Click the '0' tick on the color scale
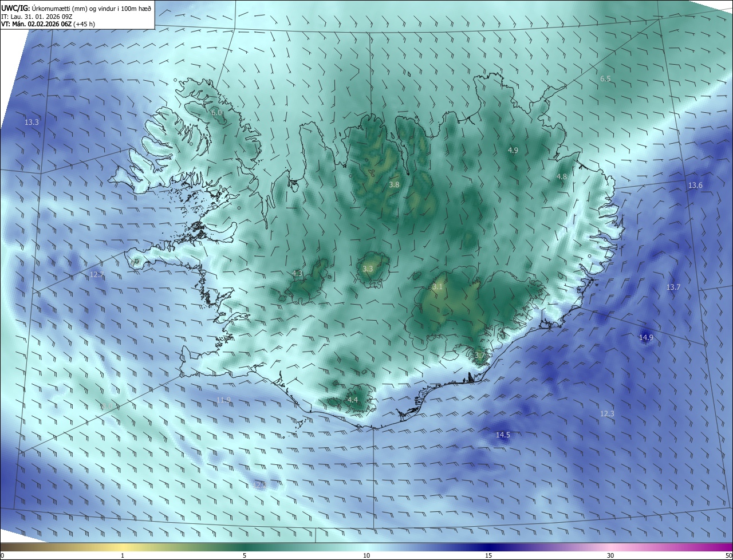This screenshot has height=560, width=733. [2, 555]
